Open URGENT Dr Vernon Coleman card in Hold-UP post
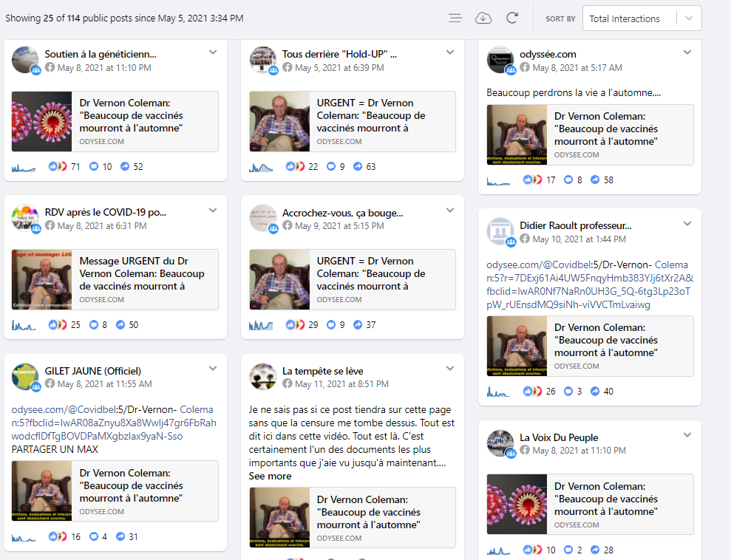 click(x=353, y=122)
